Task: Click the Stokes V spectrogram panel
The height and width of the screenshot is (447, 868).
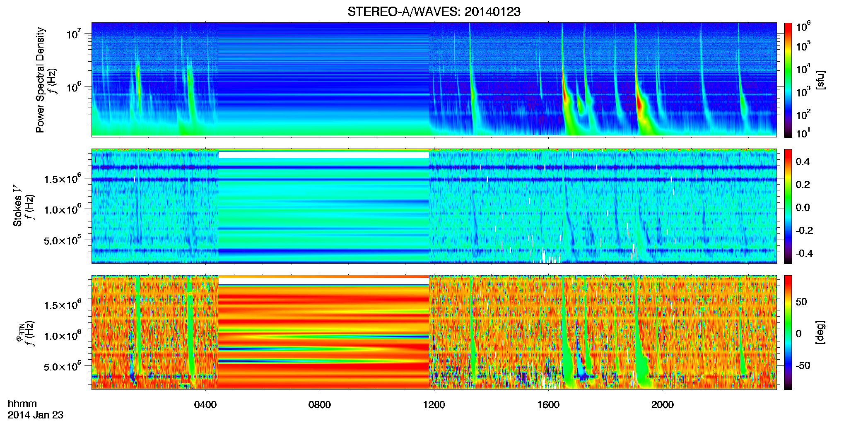Action: click(x=434, y=206)
